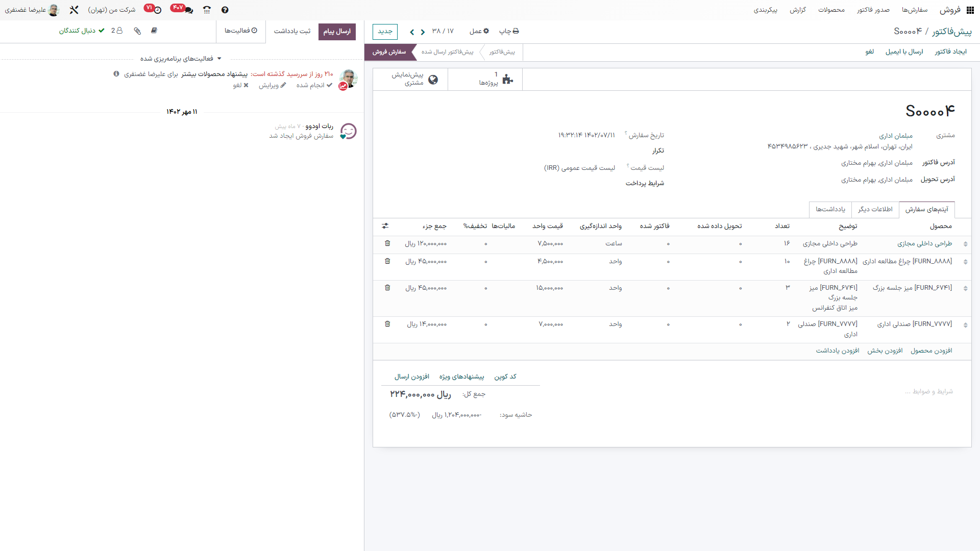
Task: Open optional columns settings icon
Action: [x=385, y=226]
